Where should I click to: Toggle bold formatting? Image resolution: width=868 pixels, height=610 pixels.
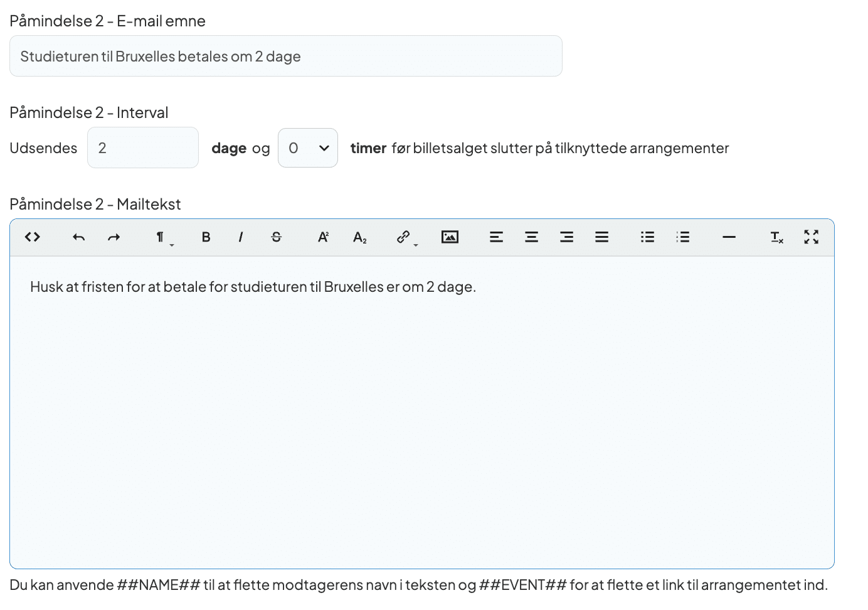pyautogui.click(x=206, y=237)
